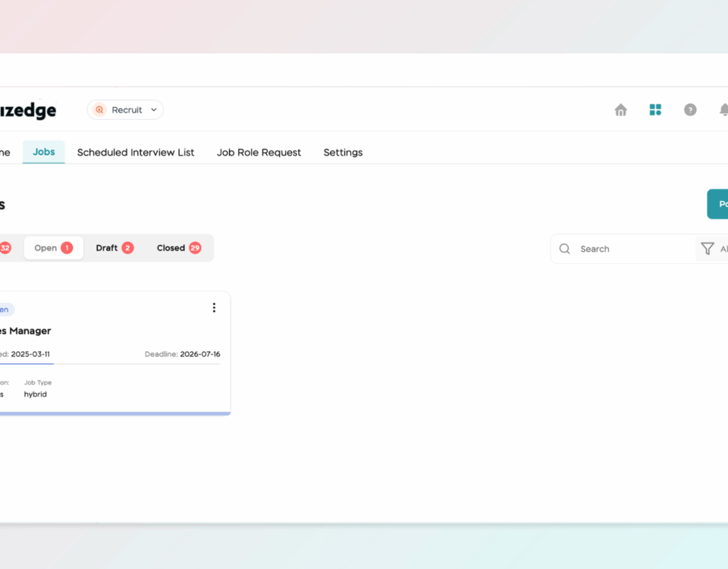Click the date 2025-03-11 text
This screenshot has width=728, height=569.
click(x=30, y=354)
